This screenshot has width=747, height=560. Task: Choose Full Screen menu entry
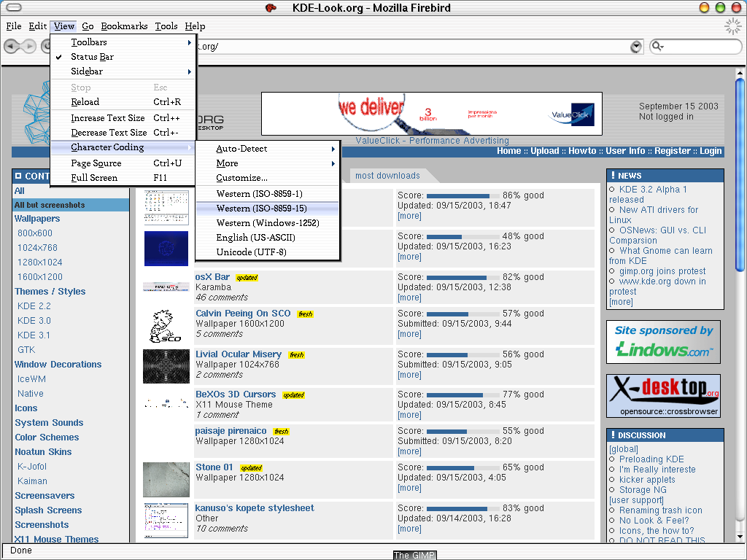point(123,178)
